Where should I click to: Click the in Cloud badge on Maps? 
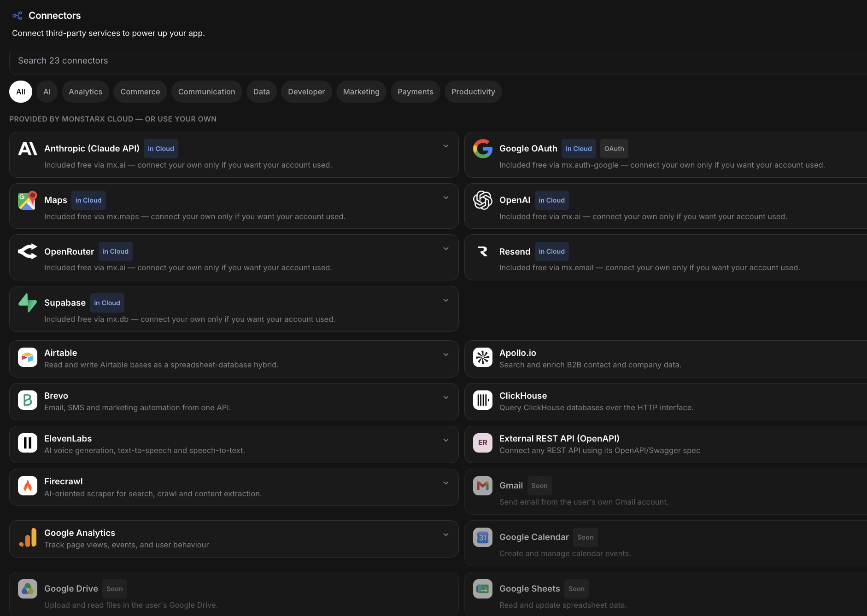(x=88, y=200)
